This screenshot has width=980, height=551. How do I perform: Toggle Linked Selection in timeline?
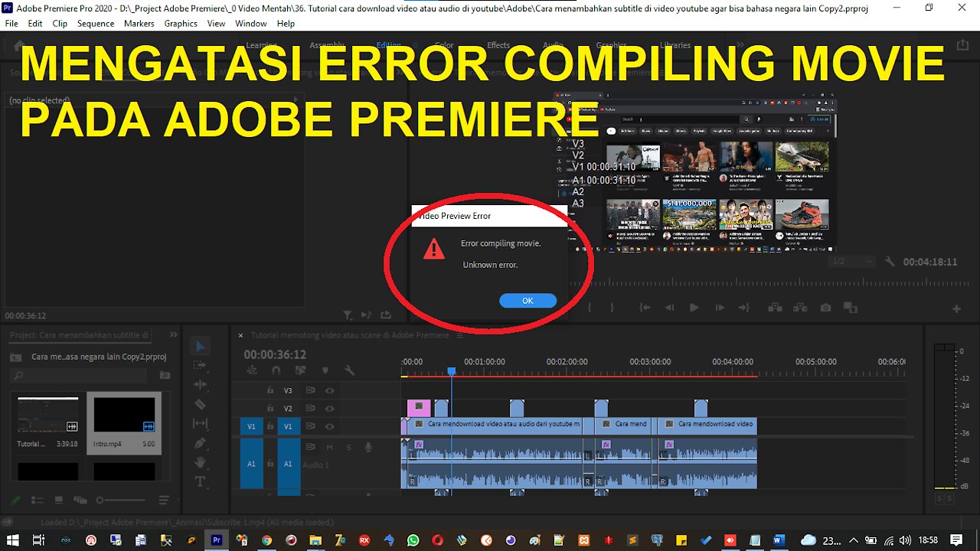tap(300, 370)
